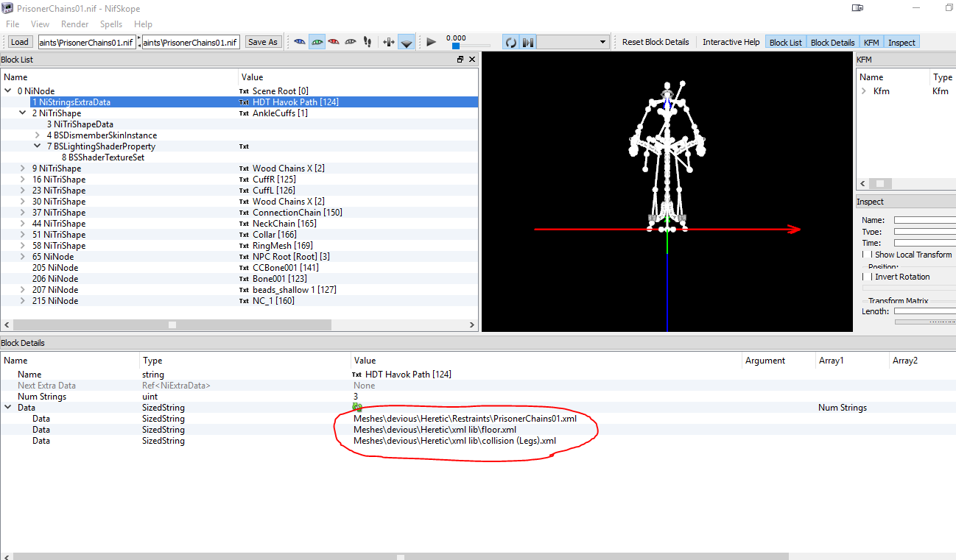
Task: Click the load file path field
Action: pos(87,42)
